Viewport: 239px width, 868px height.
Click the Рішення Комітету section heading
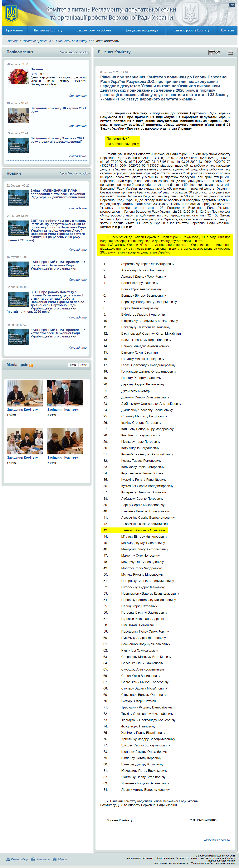114,52
